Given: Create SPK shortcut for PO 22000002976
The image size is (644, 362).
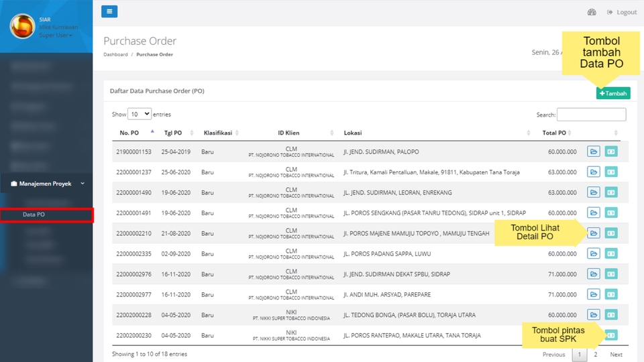Looking at the screenshot, I should 611,274.
